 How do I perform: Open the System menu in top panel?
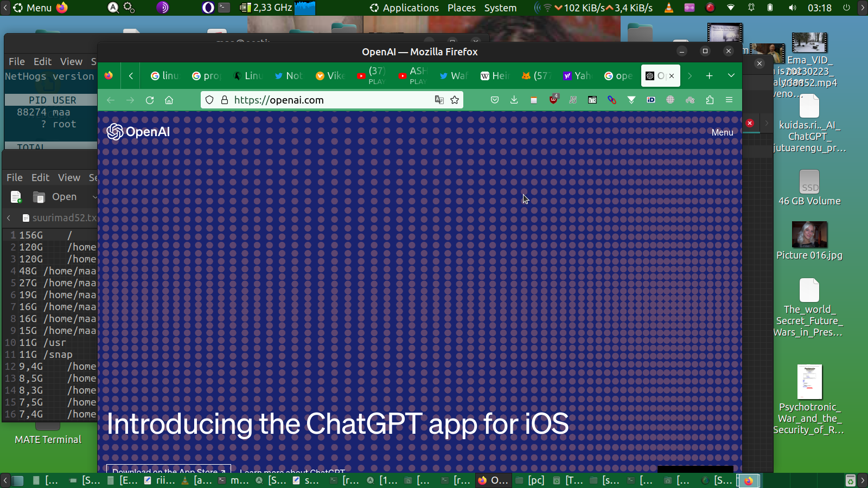[500, 8]
